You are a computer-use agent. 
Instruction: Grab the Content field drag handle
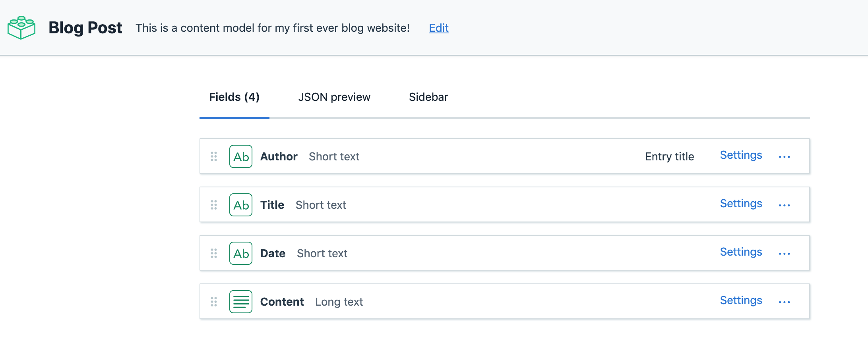(x=214, y=302)
